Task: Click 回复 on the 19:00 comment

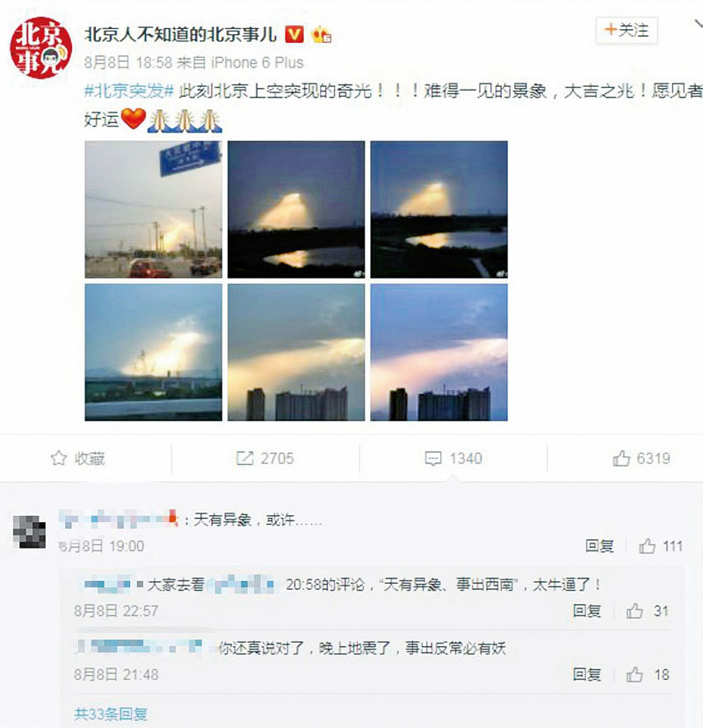Action: point(599,546)
